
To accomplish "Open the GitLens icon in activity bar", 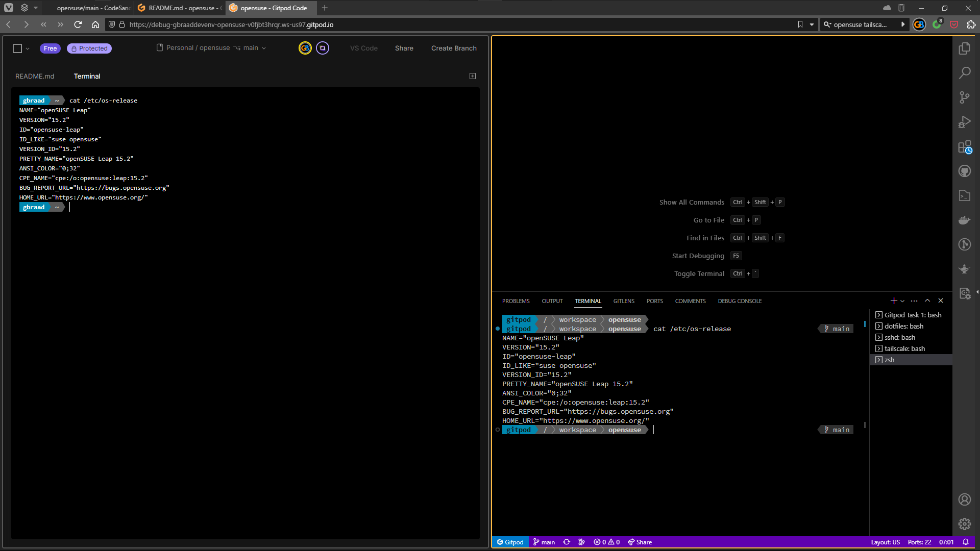I will [964, 244].
